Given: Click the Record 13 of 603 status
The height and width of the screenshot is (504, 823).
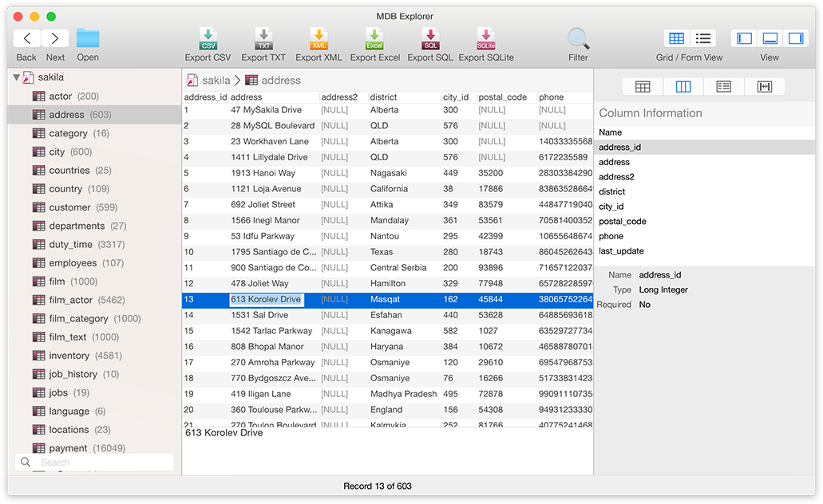Looking at the screenshot, I should point(378,486).
